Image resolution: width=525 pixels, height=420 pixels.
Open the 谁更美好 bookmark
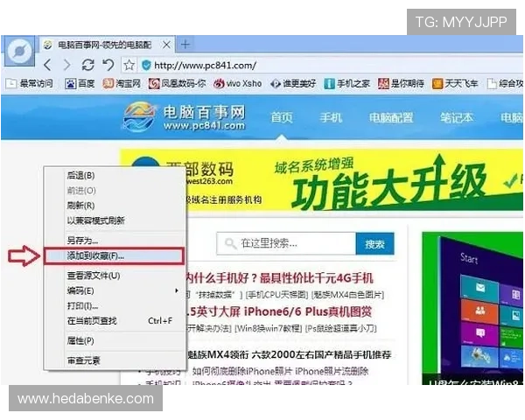(293, 83)
